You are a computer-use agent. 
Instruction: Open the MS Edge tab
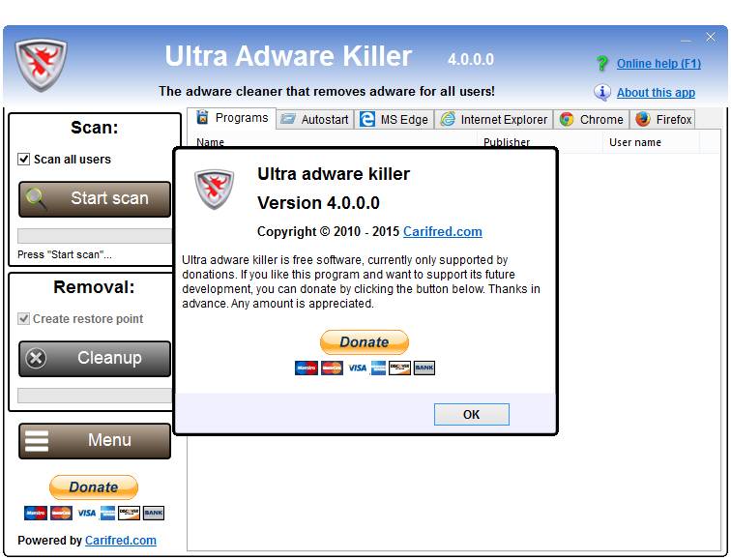394,119
